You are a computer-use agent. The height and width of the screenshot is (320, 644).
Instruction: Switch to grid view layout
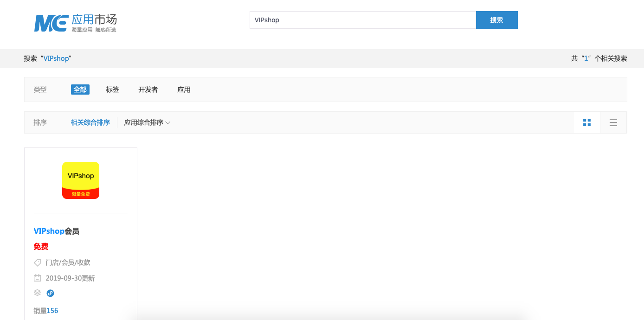[587, 122]
